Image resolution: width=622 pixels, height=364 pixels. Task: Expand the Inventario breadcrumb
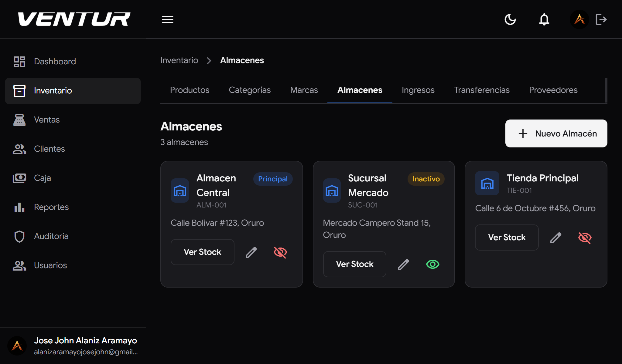(179, 60)
